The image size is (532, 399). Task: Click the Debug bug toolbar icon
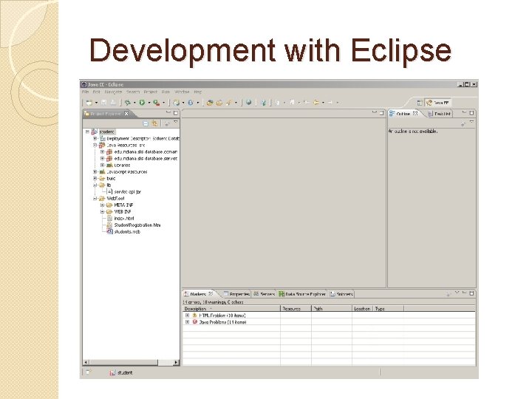coord(128,103)
